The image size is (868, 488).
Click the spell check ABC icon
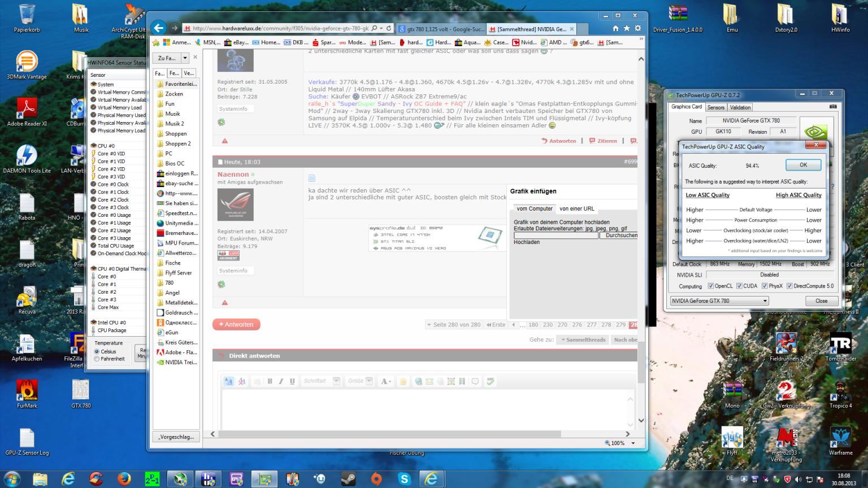[x=490, y=381]
